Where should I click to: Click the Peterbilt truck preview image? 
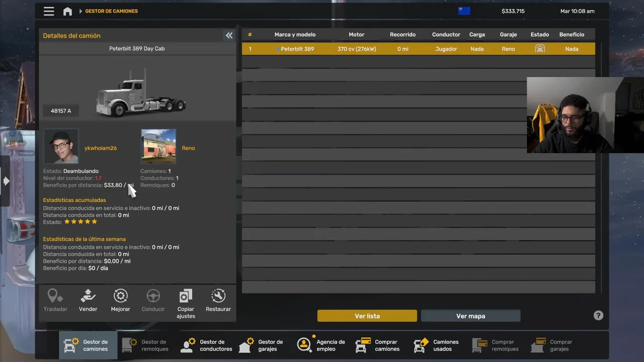141,95
